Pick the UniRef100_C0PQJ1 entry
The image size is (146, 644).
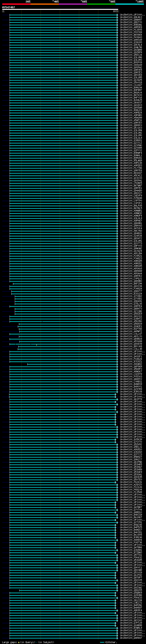[x=131, y=279]
